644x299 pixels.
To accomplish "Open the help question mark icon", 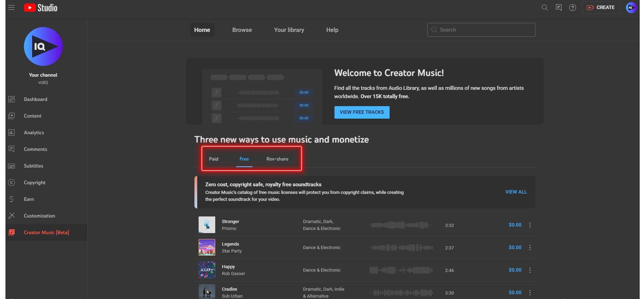I will tap(573, 7).
